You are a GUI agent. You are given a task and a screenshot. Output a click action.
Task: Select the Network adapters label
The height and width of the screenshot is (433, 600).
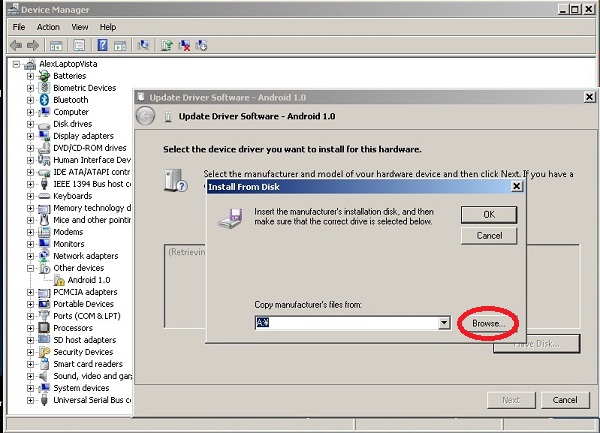86,256
